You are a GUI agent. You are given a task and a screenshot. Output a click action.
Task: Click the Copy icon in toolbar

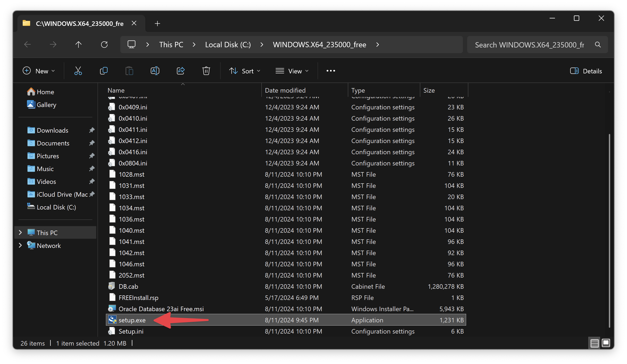[104, 71]
